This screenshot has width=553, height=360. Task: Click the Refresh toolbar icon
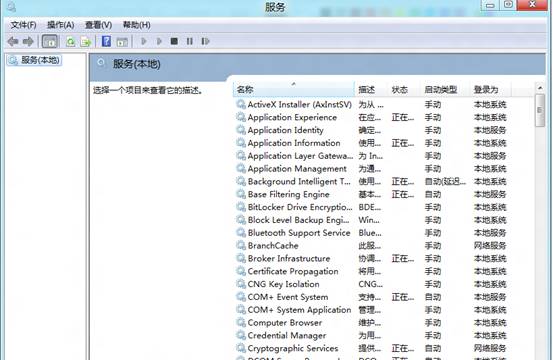pyautogui.click(x=71, y=42)
